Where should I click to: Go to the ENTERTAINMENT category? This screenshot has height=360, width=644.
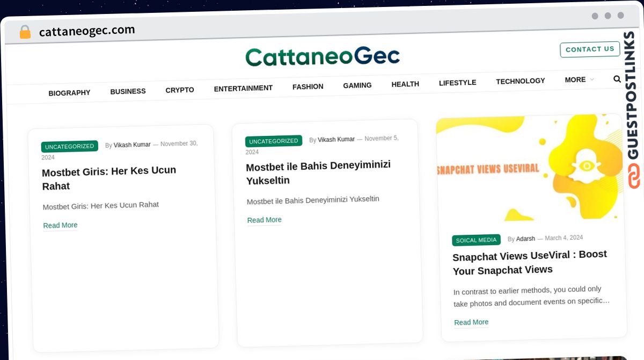point(243,88)
